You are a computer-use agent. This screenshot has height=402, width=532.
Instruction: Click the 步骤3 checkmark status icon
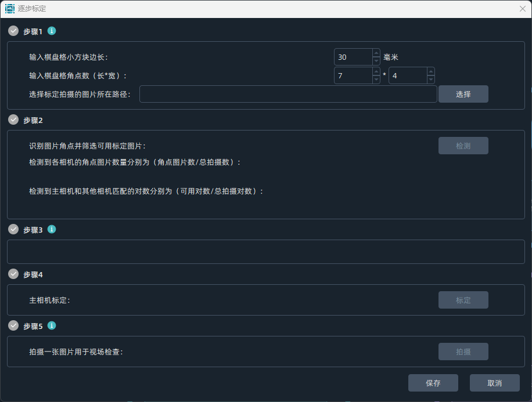pyautogui.click(x=13, y=229)
